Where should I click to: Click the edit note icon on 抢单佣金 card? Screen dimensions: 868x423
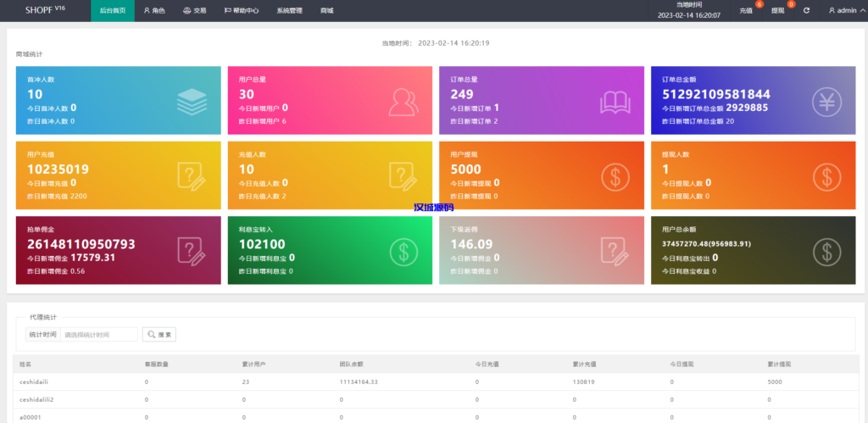coord(192,252)
